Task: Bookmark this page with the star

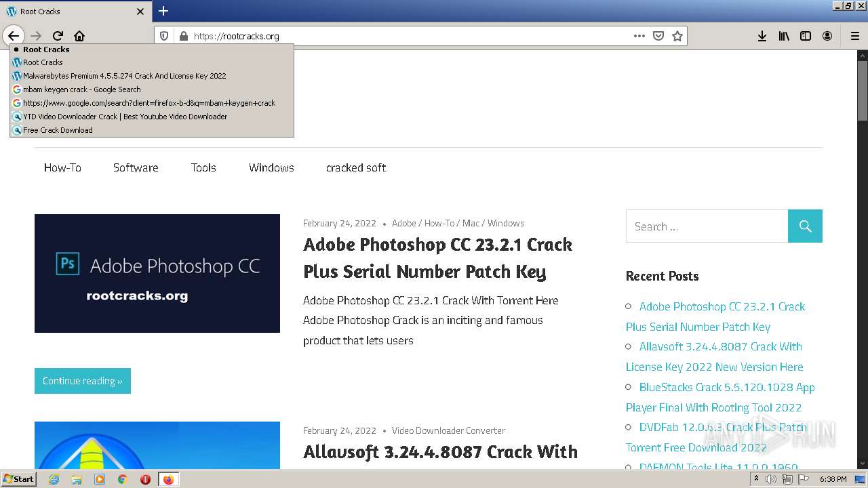Action: tap(677, 36)
